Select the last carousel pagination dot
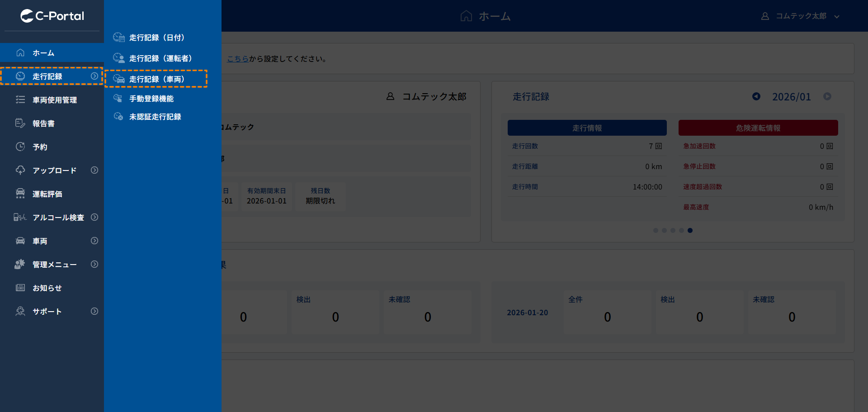Screen dimensions: 868x412 [x=690, y=231]
